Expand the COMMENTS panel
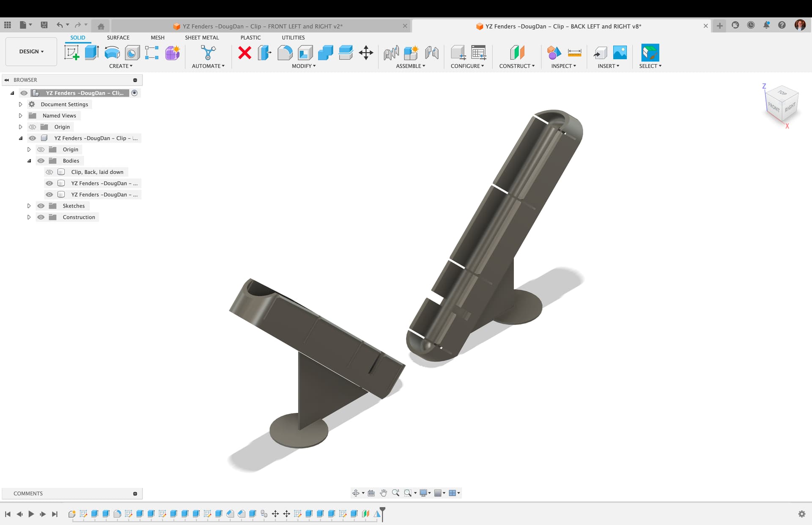The width and height of the screenshot is (812, 525). coord(135,494)
